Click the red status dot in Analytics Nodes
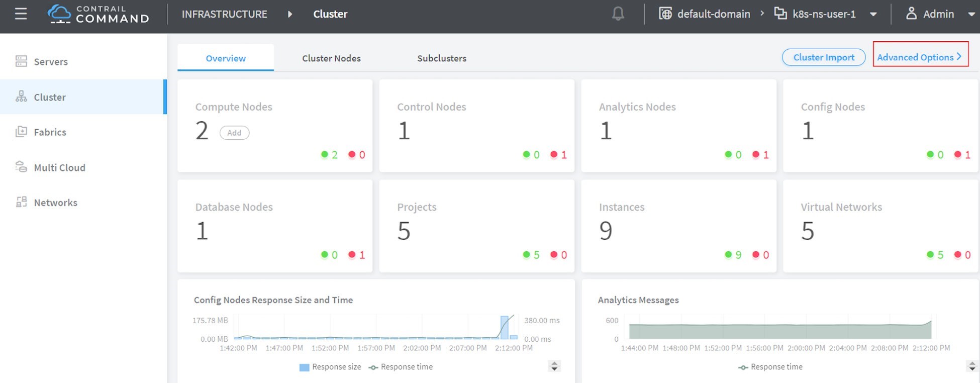980x383 pixels. [x=756, y=154]
